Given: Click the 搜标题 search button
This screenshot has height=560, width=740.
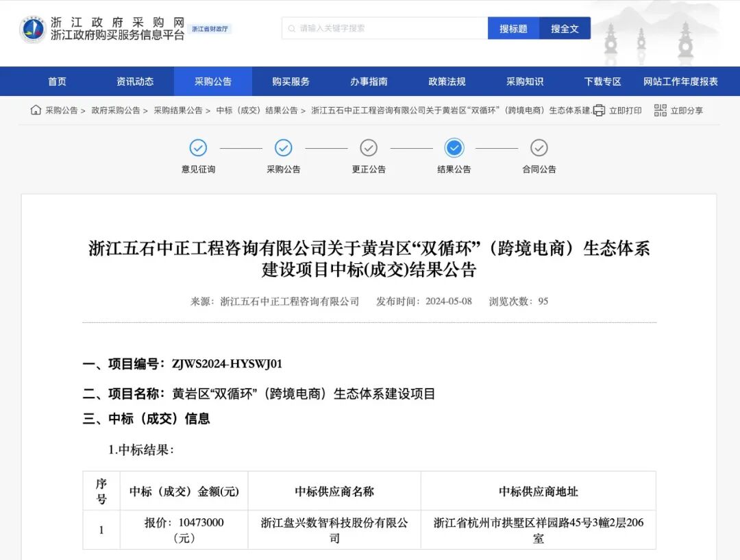Looking at the screenshot, I should point(513,28).
